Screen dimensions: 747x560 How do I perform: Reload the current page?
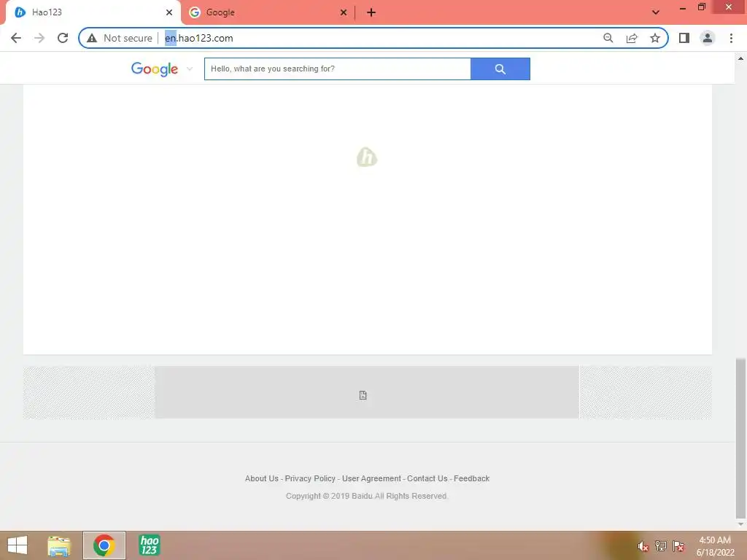(x=63, y=38)
